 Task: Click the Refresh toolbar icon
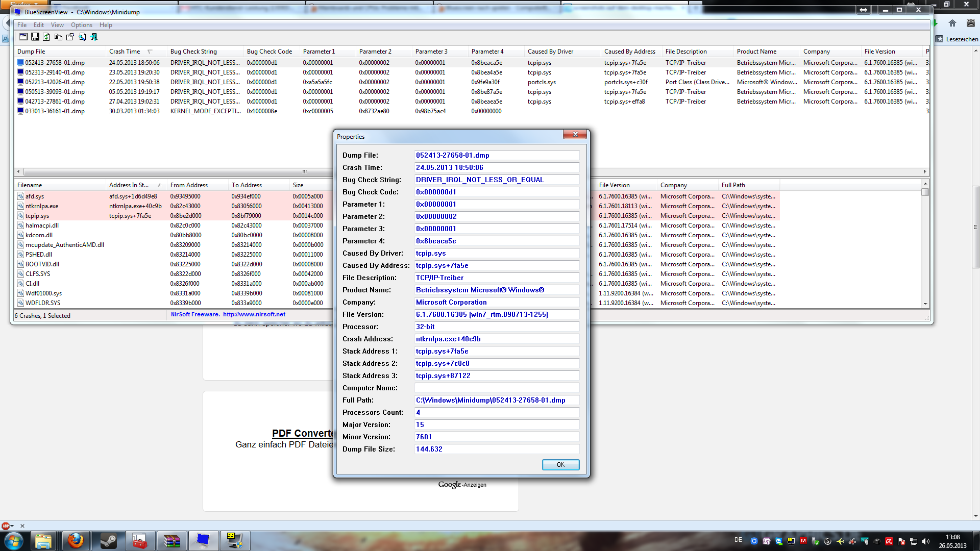46,37
